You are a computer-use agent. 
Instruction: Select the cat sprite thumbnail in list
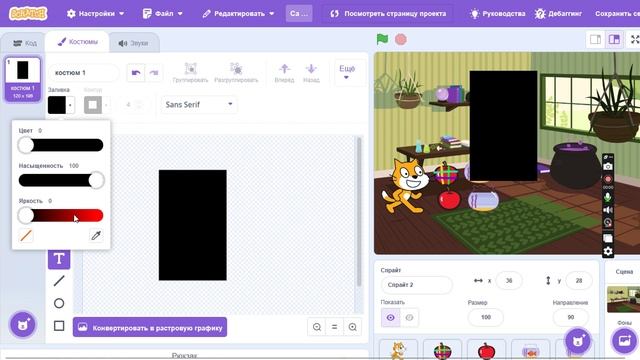pos(399,350)
